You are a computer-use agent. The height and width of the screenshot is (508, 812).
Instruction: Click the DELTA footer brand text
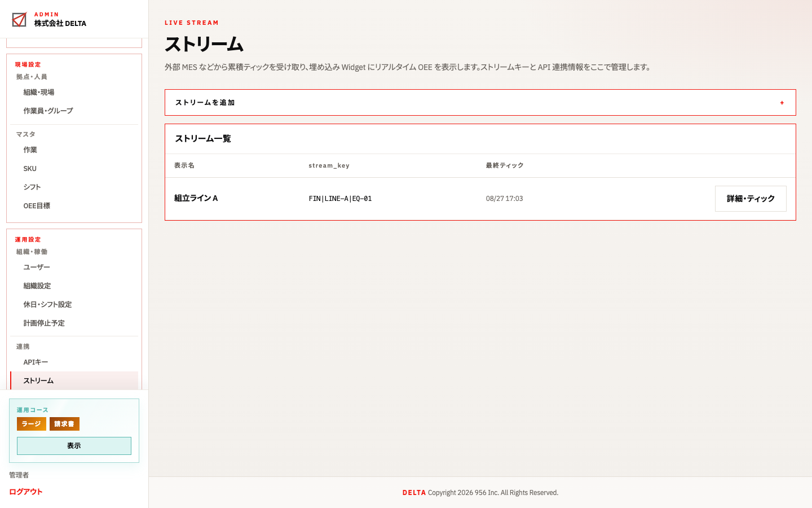(x=414, y=493)
